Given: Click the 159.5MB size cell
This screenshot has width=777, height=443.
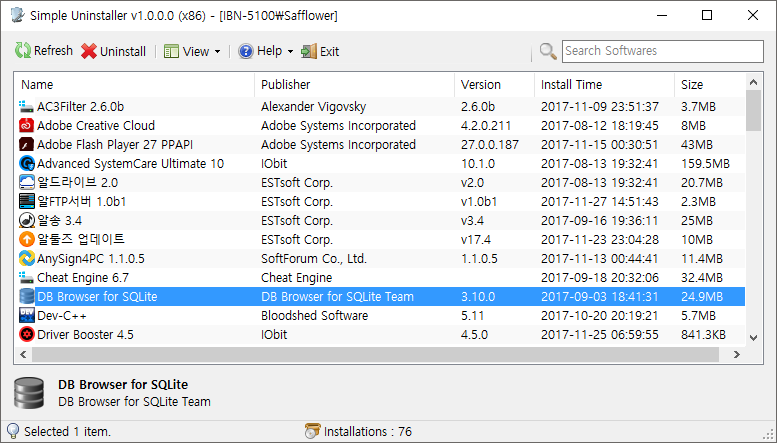Looking at the screenshot, I should [705, 164].
